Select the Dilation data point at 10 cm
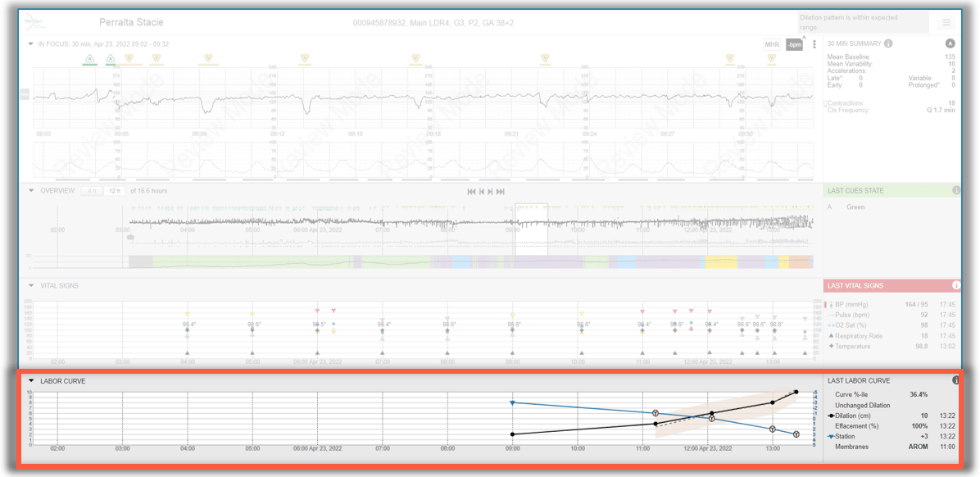The height and width of the screenshot is (477, 980). tap(795, 392)
